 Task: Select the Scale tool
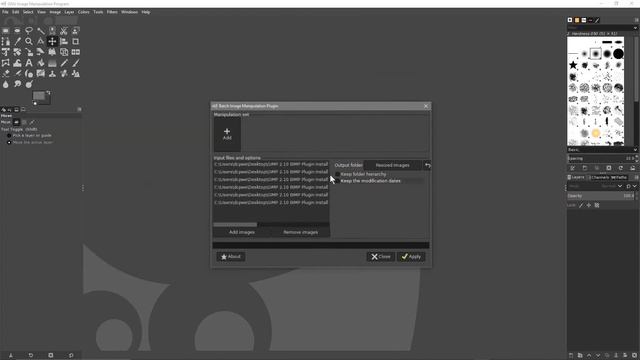click(29, 52)
